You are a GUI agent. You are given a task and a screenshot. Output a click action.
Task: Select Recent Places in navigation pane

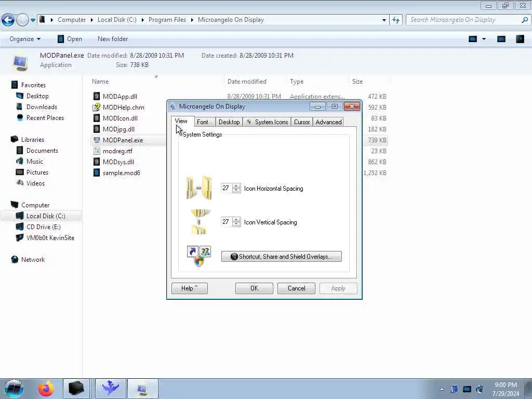tap(45, 118)
